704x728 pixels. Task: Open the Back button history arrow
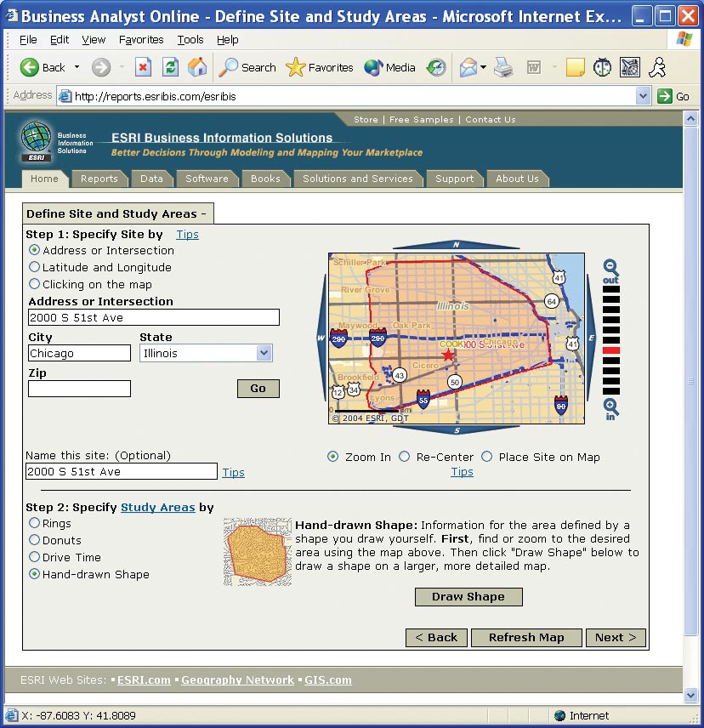[77, 67]
